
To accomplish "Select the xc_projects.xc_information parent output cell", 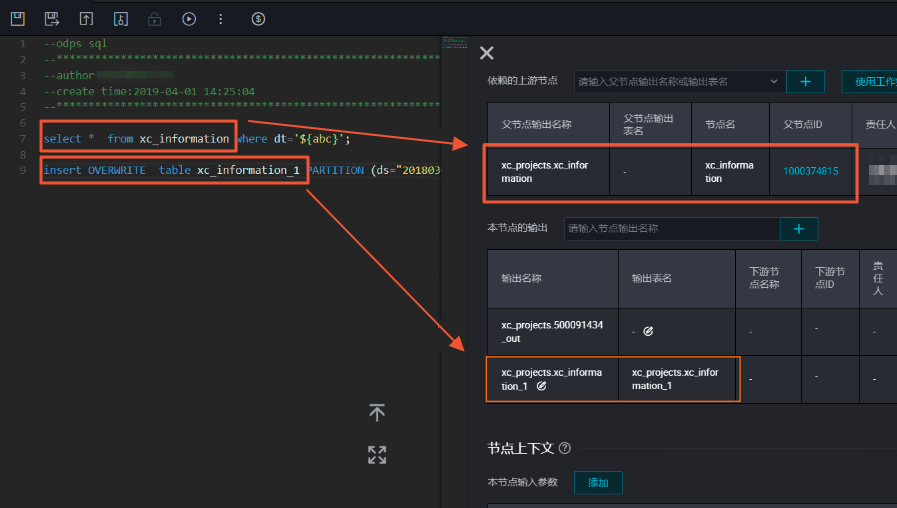I will click(548, 172).
